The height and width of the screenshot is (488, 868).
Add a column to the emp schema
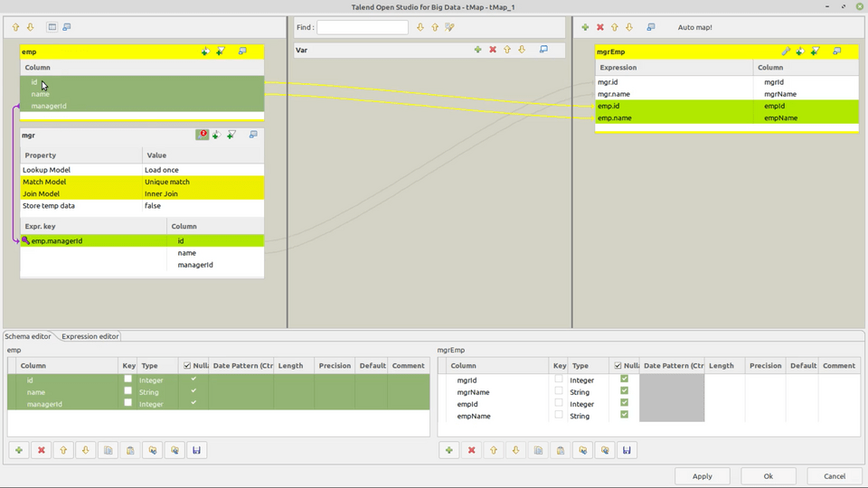pyautogui.click(x=19, y=450)
